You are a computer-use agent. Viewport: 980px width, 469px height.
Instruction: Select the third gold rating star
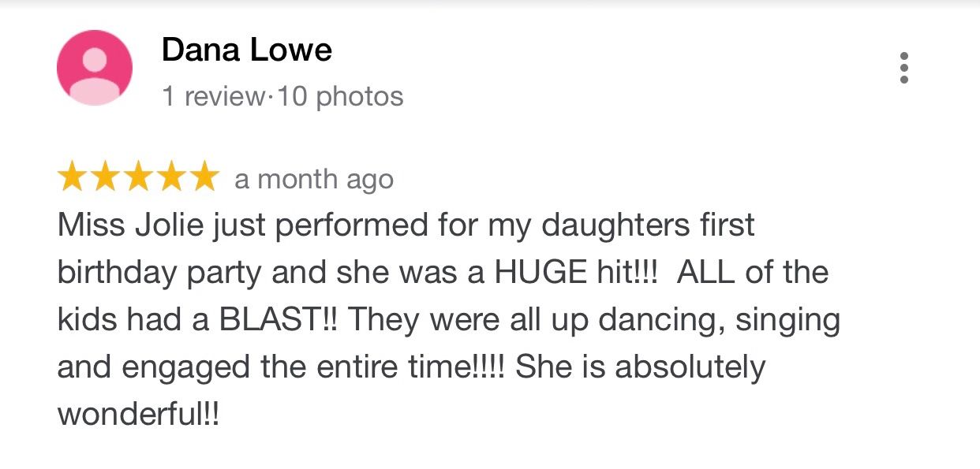tap(137, 178)
